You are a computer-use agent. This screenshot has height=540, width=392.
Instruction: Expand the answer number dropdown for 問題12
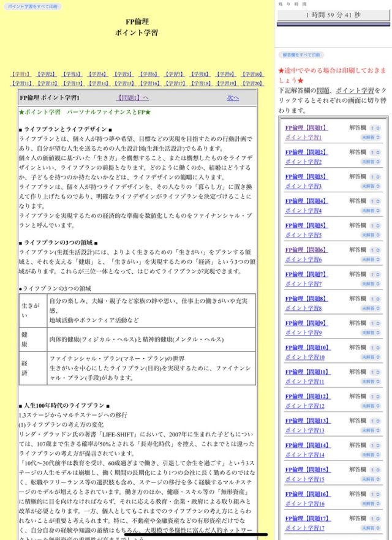click(375, 396)
